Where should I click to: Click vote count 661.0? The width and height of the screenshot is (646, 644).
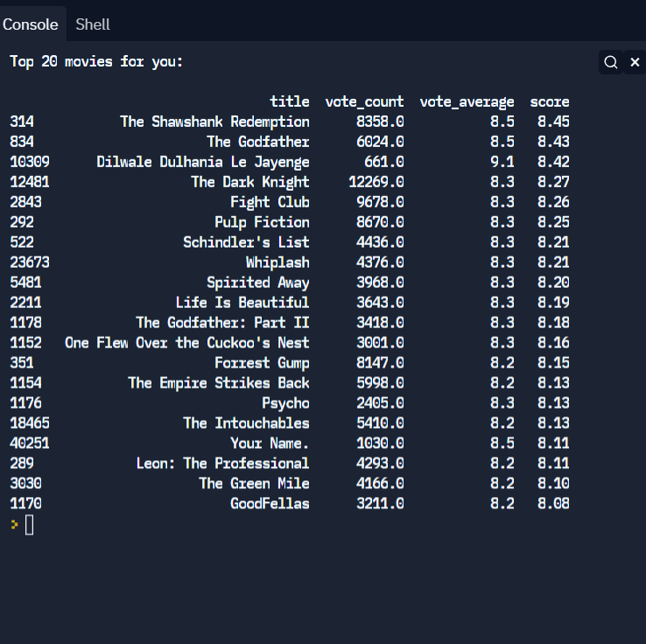click(384, 162)
